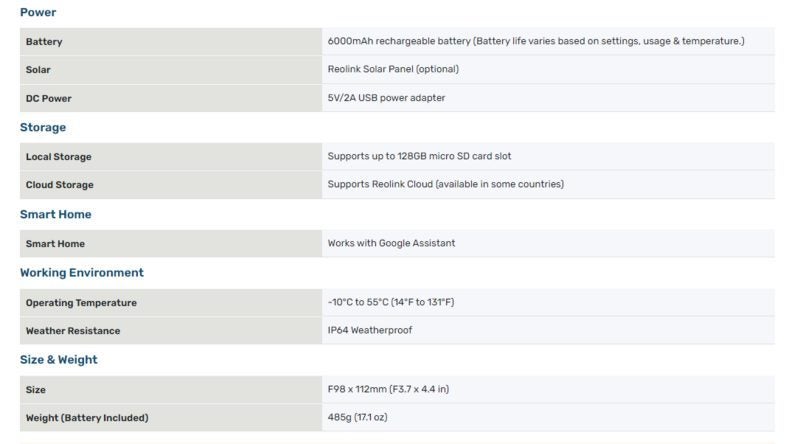Select the Battery row label
Image resolution: width=800 pixels, height=444 pixels.
click(44, 41)
